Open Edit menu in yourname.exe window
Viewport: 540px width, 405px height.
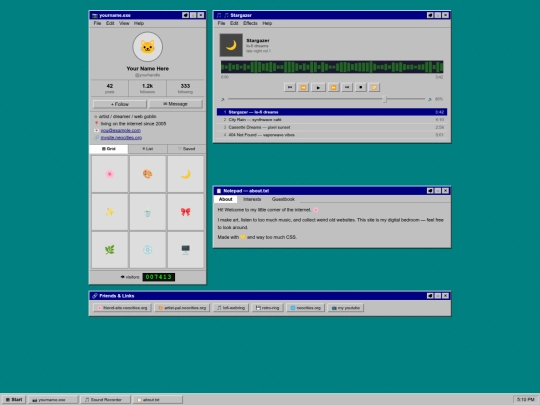click(x=110, y=23)
